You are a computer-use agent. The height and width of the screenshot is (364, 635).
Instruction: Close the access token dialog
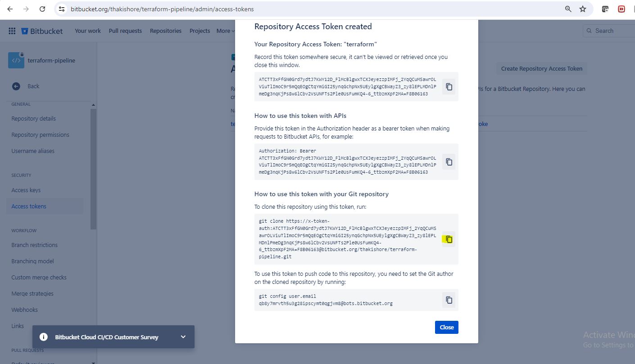pyautogui.click(x=446, y=327)
